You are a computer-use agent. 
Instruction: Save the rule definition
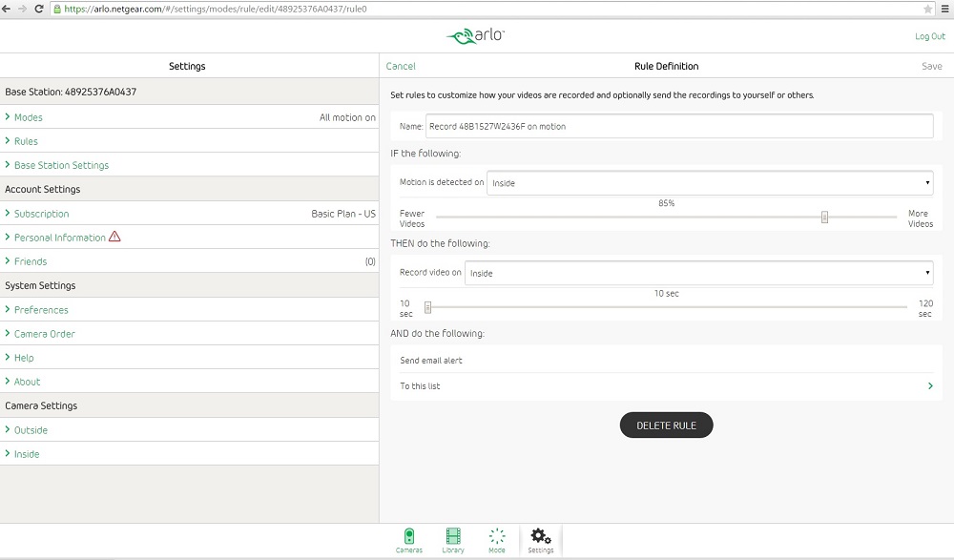[x=931, y=66]
